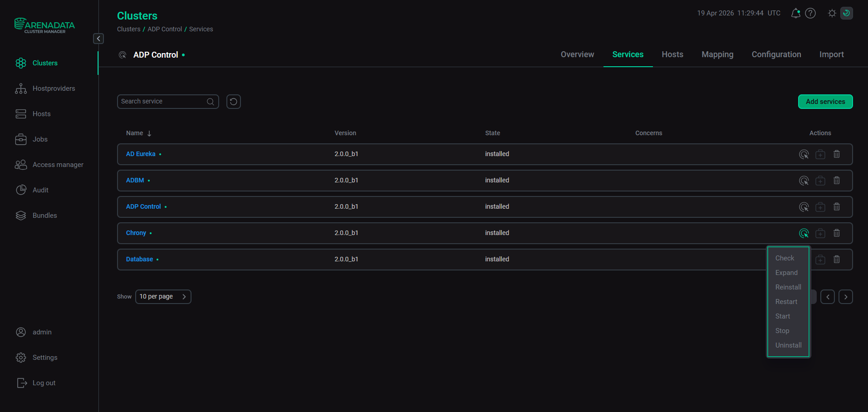868x412 pixels.
Task: Open Access manager in the sidebar
Action: click(49, 165)
